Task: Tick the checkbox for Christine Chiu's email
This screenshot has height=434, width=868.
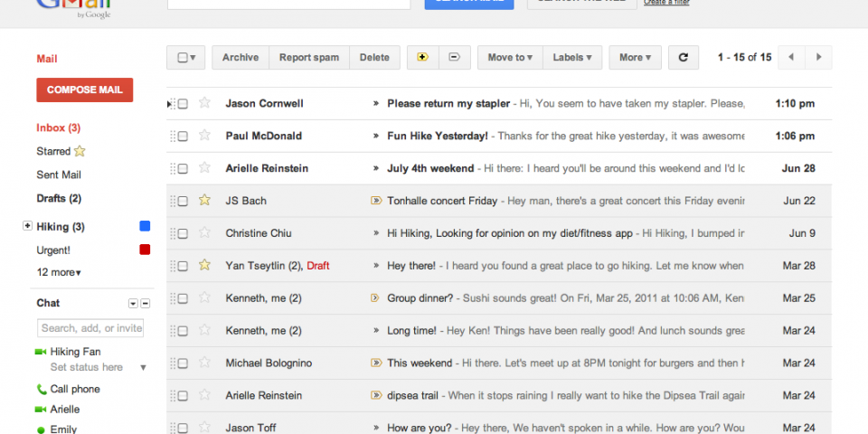Action: coord(183,233)
